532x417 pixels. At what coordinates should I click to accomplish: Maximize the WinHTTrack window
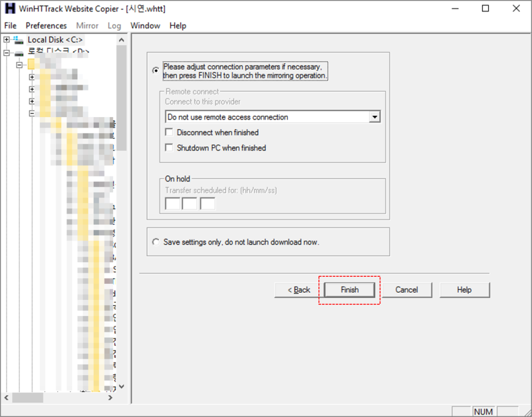tap(485, 9)
